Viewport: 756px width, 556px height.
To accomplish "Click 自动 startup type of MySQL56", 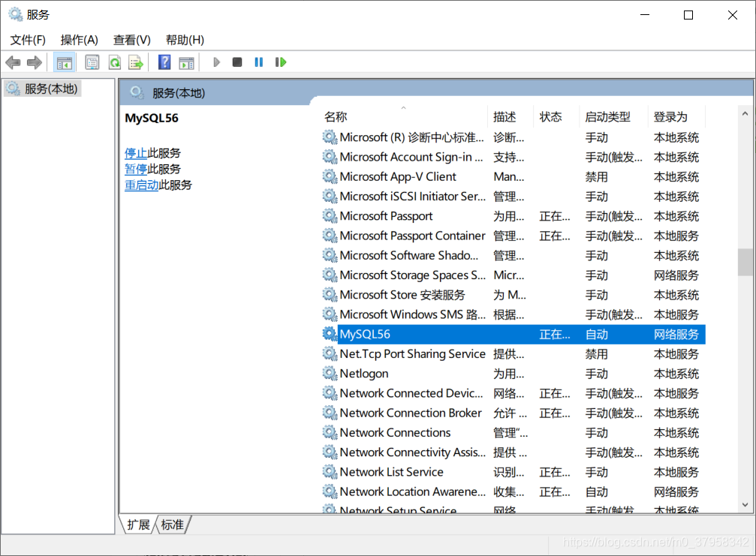I will pos(596,335).
